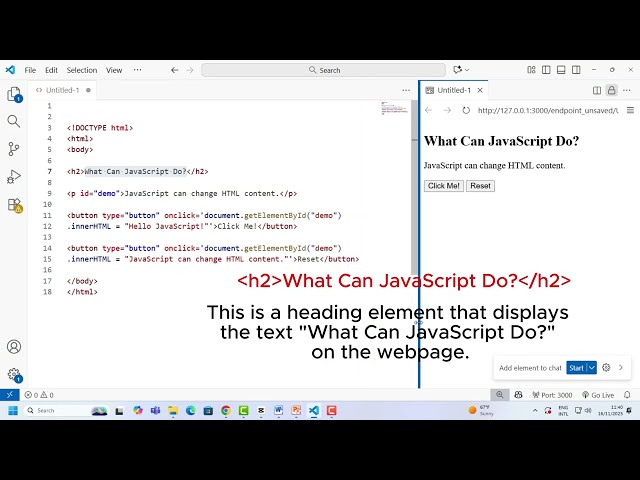Viewport: 640px width, 480px height.
Task: Open Microsoft Edge from the taskbar
Action: (x=190, y=410)
